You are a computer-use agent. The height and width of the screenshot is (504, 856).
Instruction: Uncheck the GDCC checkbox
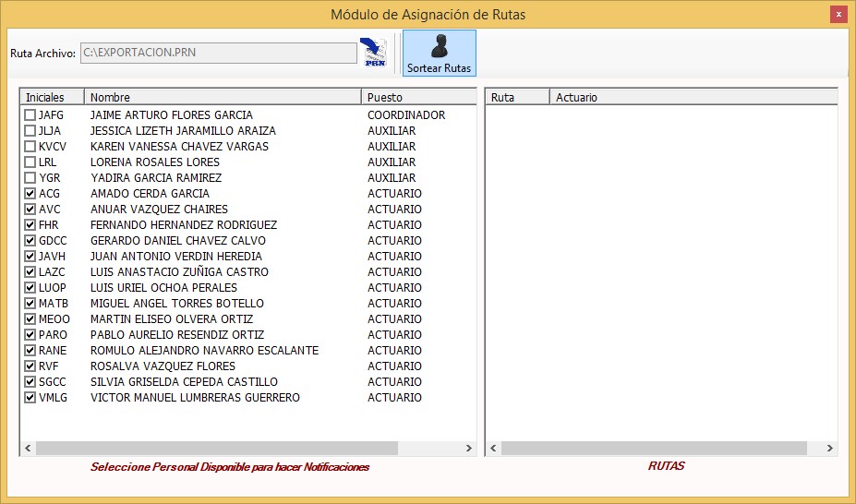pyautogui.click(x=30, y=241)
